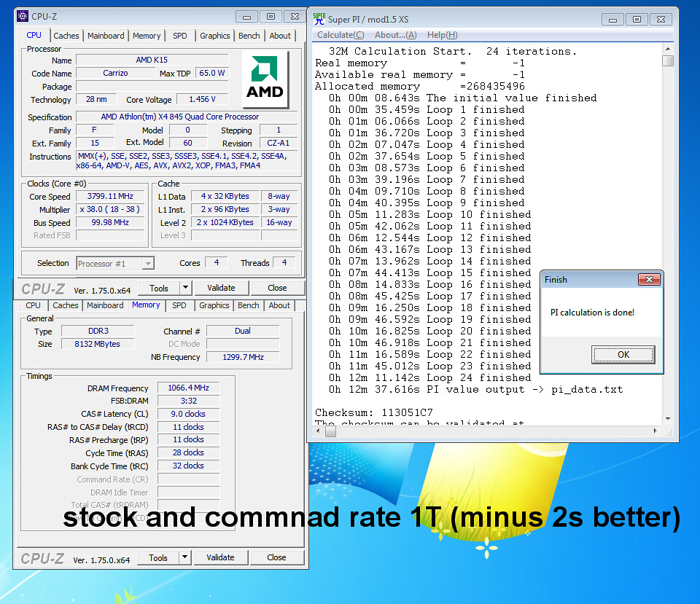
Task: Click Validate in upper CPU-Z window
Action: (221, 289)
